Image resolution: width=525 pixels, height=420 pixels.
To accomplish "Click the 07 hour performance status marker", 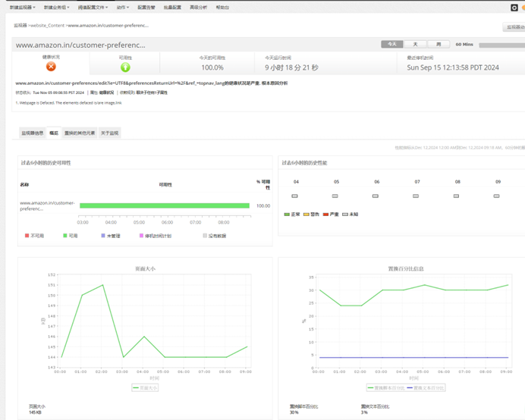I will tap(417, 196).
